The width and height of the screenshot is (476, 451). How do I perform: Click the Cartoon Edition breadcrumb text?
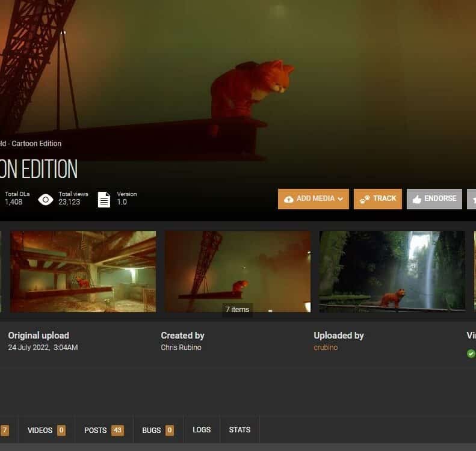point(37,144)
